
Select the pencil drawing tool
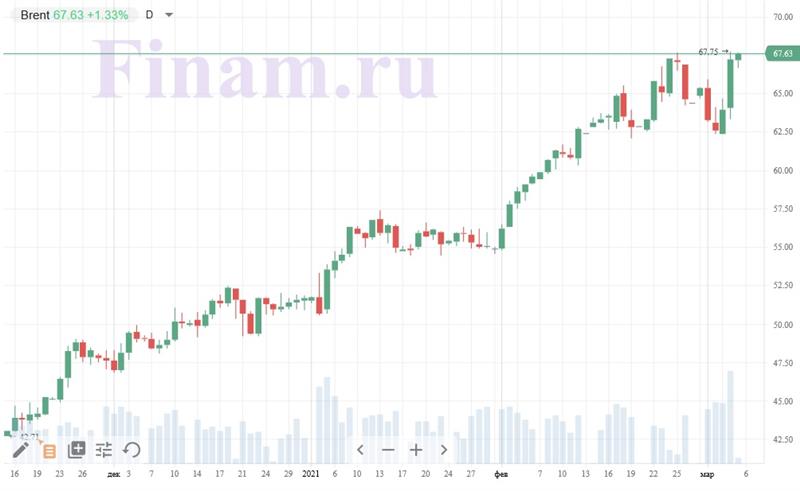pos(20,450)
